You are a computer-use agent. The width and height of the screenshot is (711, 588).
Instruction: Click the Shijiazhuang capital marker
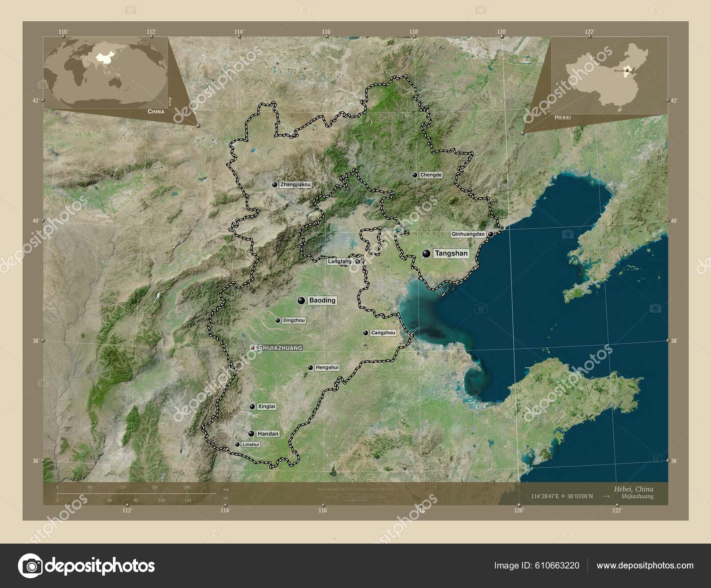coord(254,348)
